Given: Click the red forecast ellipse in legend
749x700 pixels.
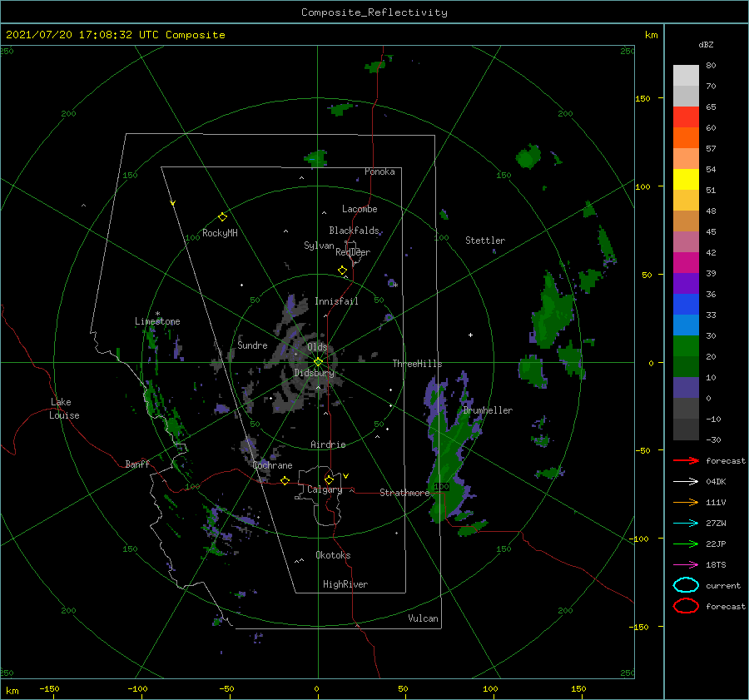Looking at the screenshot, I should (686, 606).
